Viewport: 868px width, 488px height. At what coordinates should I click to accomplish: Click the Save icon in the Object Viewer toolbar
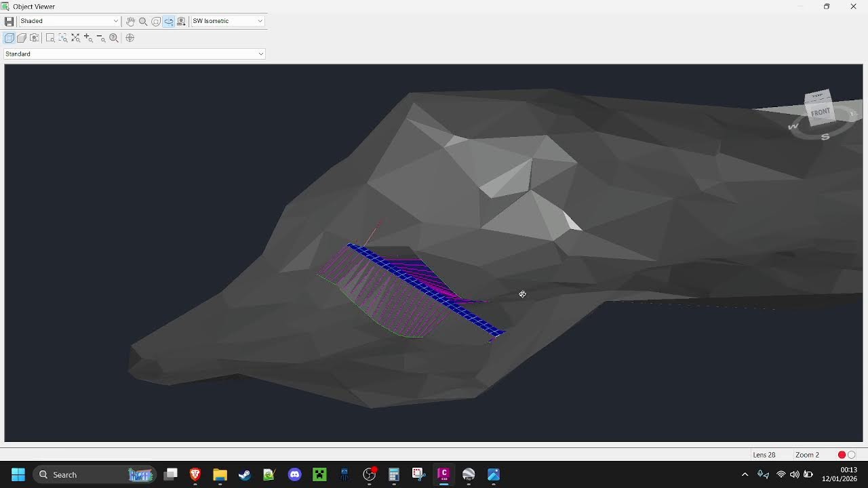9,22
